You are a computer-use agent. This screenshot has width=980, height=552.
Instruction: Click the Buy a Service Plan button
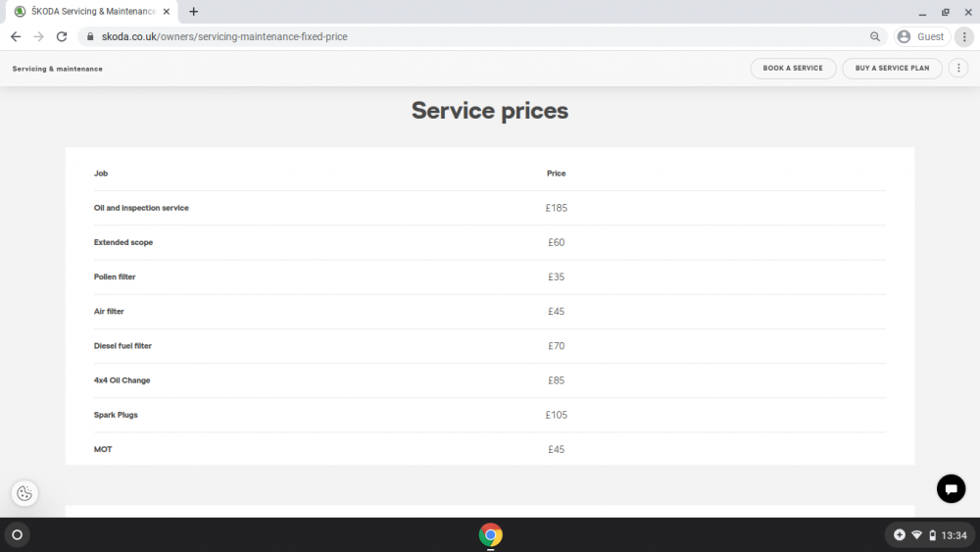892,68
